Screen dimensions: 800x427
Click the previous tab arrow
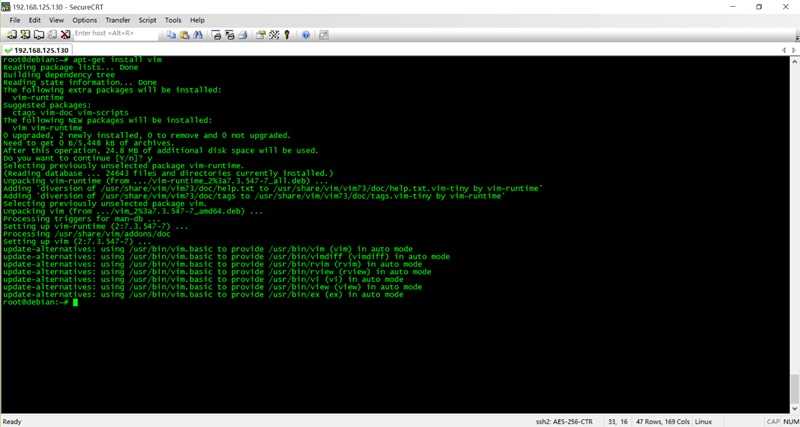pyautogui.click(x=785, y=51)
